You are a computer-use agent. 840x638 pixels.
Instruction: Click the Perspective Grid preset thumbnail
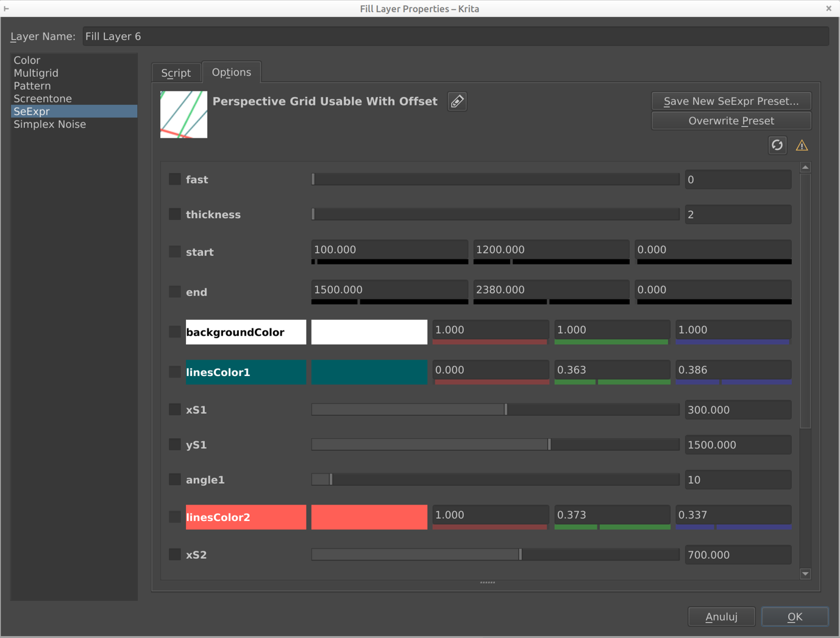click(183, 115)
